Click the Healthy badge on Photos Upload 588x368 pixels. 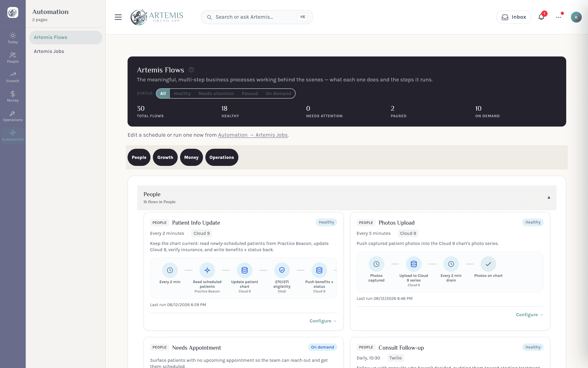pyautogui.click(x=533, y=222)
